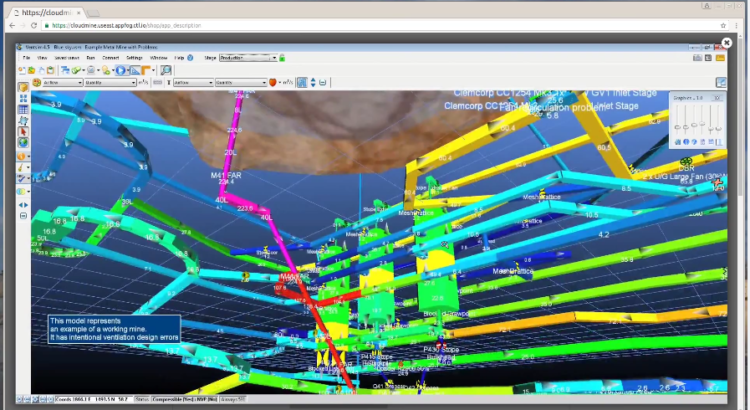The height and width of the screenshot is (410, 750).
Task: Click the yellow 3D cube view icon
Action: (x=23, y=87)
